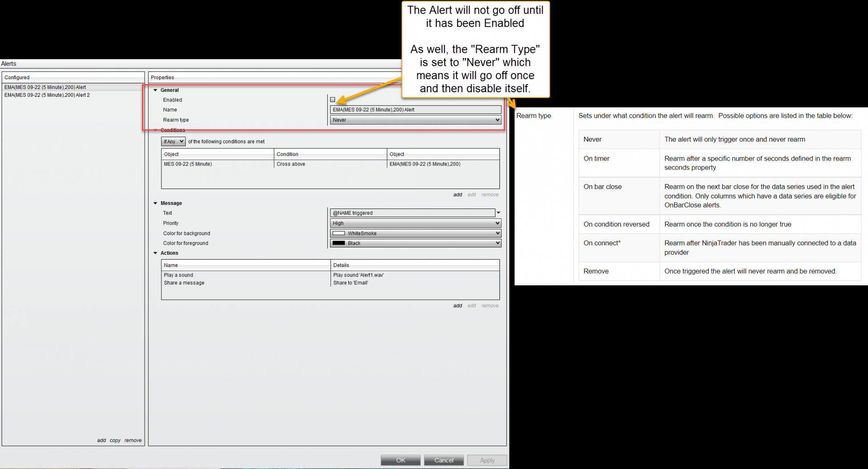Open the Rearm type dropdown

point(415,120)
